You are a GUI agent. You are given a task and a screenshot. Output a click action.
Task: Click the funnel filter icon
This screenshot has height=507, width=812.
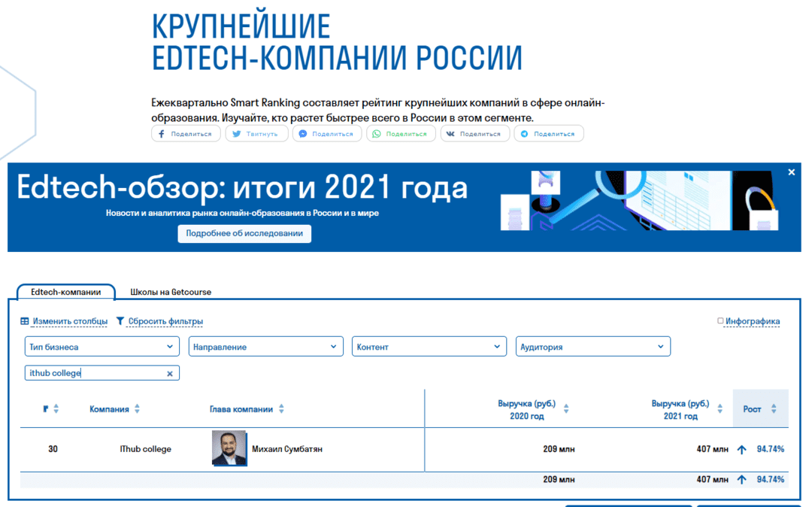pos(120,321)
